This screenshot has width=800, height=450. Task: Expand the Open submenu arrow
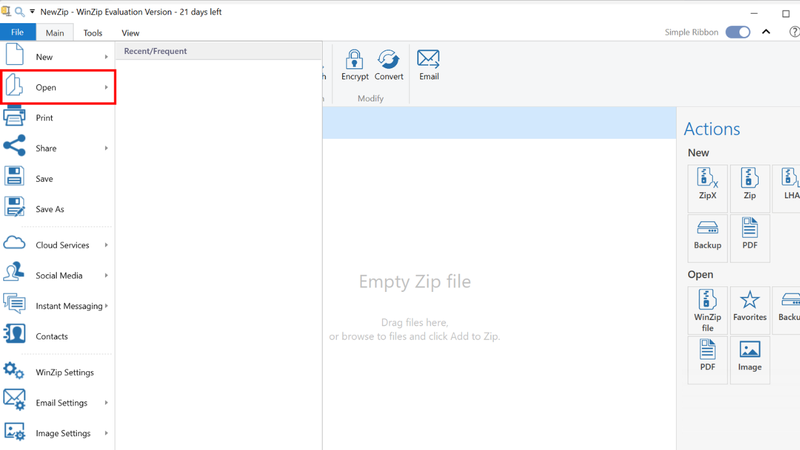click(106, 87)
